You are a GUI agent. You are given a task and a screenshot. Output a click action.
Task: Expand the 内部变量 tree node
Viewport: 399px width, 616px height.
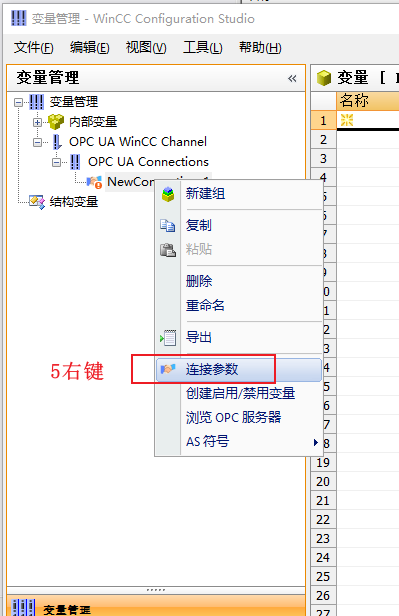point(37,122)
